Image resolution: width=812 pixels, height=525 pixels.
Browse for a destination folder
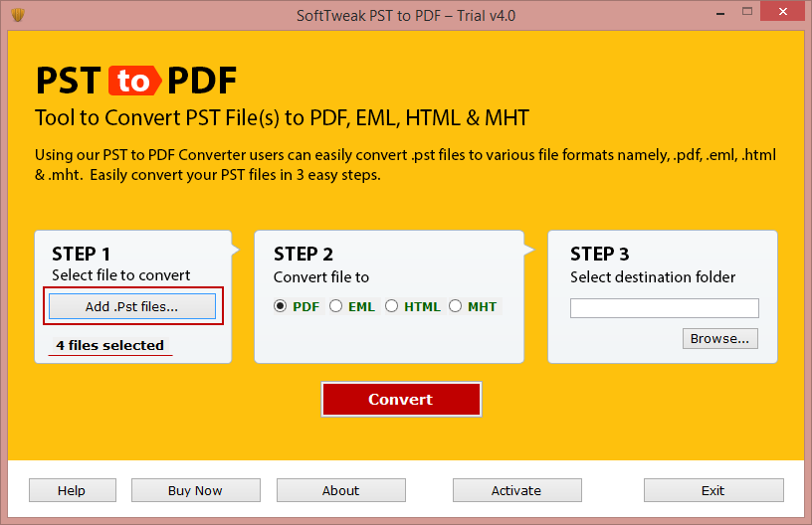[719, 338]
